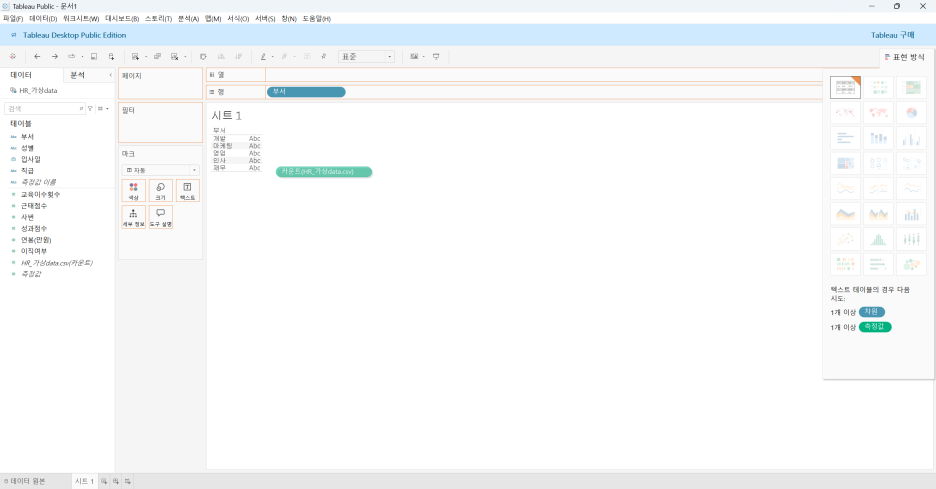The width and height of the screenshot is (936, 489).
Task: Collapse the data side pane with chevron
Action: pos(110,75)
